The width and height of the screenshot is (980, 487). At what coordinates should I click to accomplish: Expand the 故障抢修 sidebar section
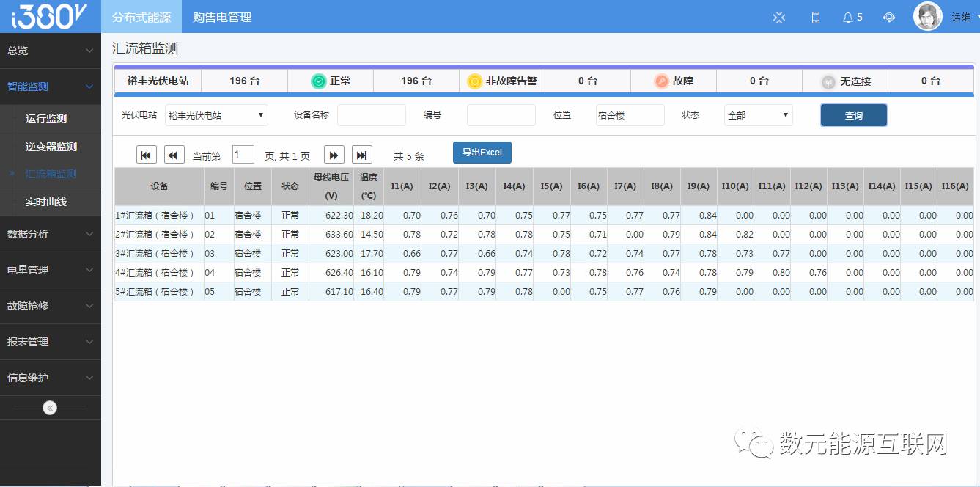pyautogui.click(x=50, y=306)
